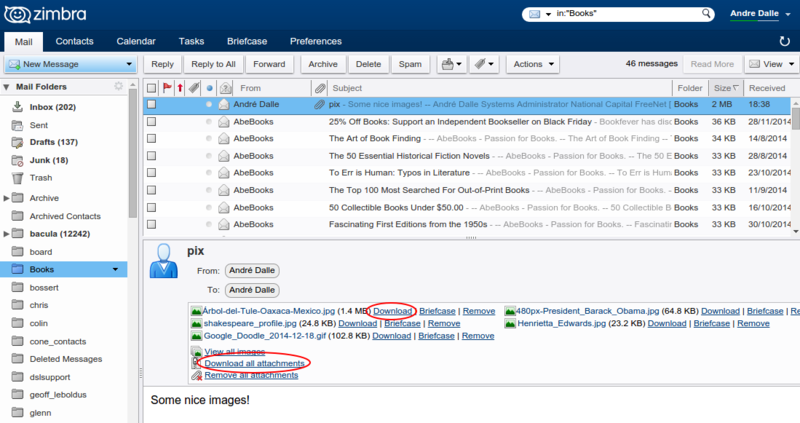Switch to Calendar tab

pyautogui.click(x=136, y=41)
